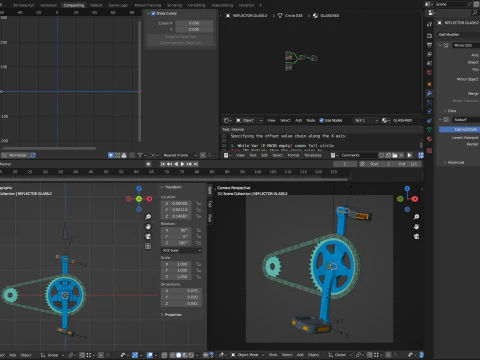Open the Video Editing workspace tab
The image size is (480, 360).
(x=223, y=5)
